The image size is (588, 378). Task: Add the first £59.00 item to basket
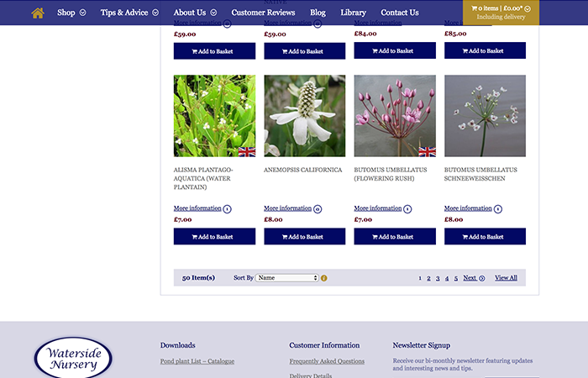(x=214, y=51)
